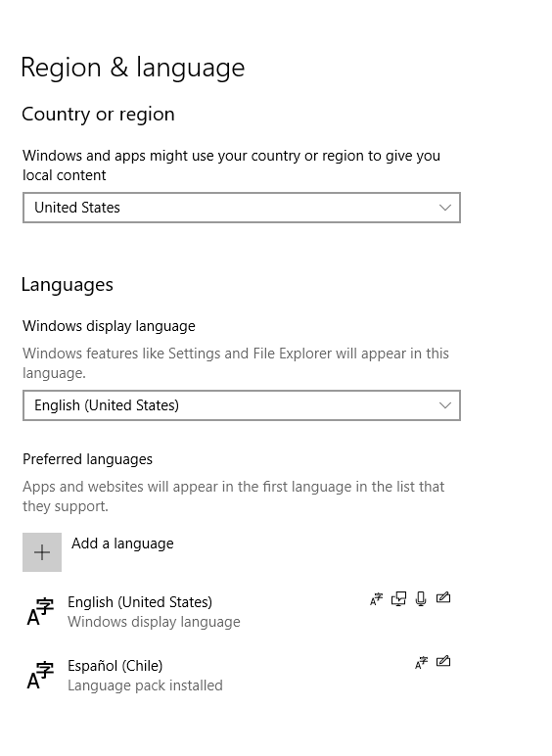Select English (United States) in preferred languages list
The height and width of the screenshot is (756, 552).
240,611
